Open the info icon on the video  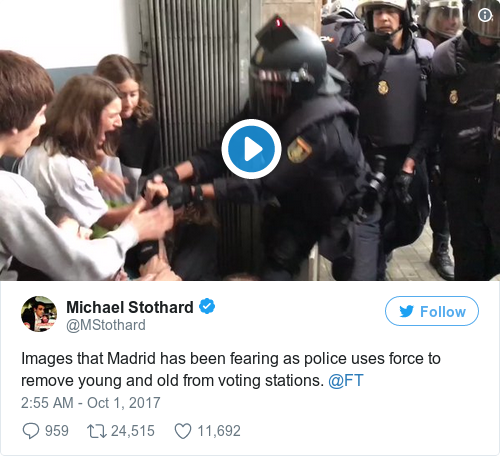(485, 15)
